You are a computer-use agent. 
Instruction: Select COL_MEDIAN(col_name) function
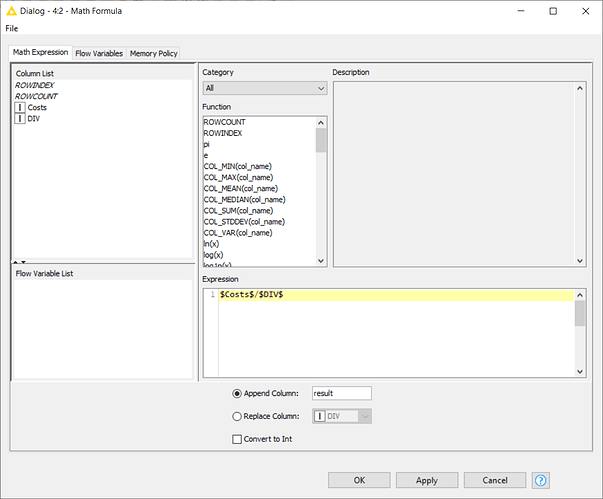245,200
